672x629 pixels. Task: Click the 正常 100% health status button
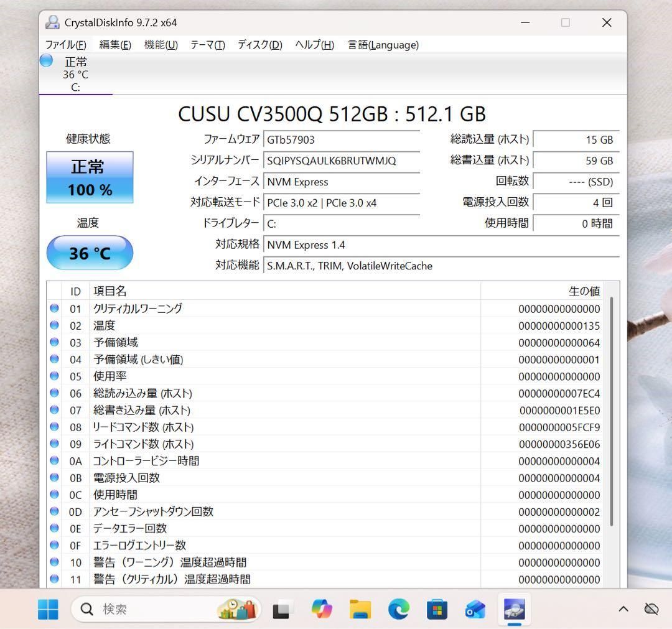coord(89,177)
